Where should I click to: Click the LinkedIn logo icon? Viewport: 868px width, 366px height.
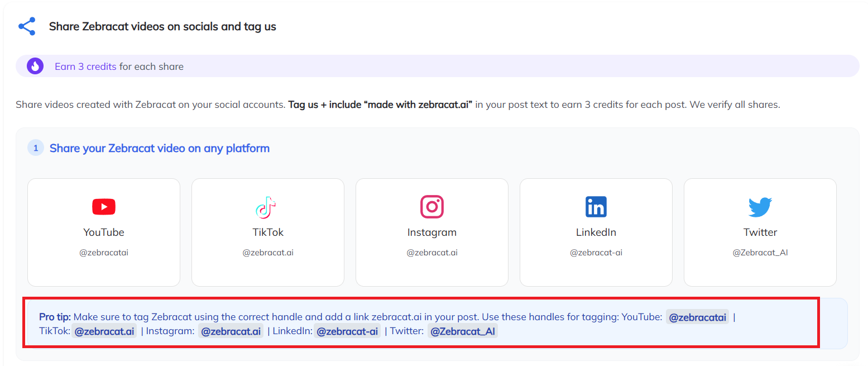[x=596, y=207]
